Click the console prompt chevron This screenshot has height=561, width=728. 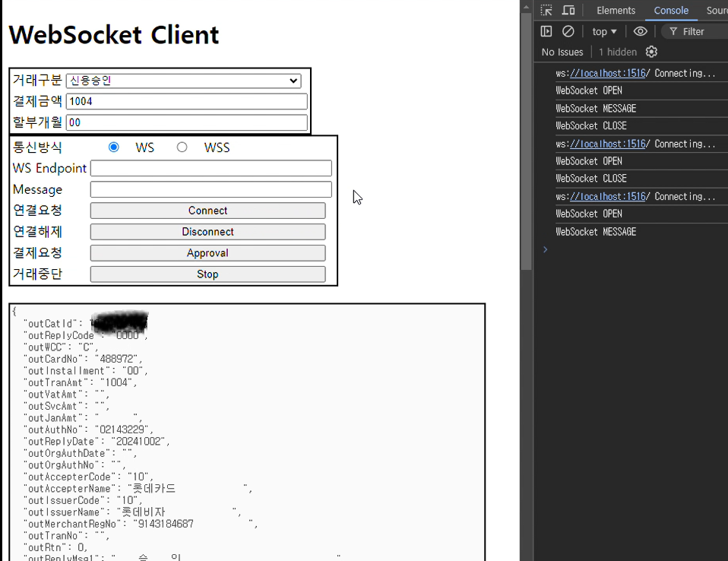545,249
